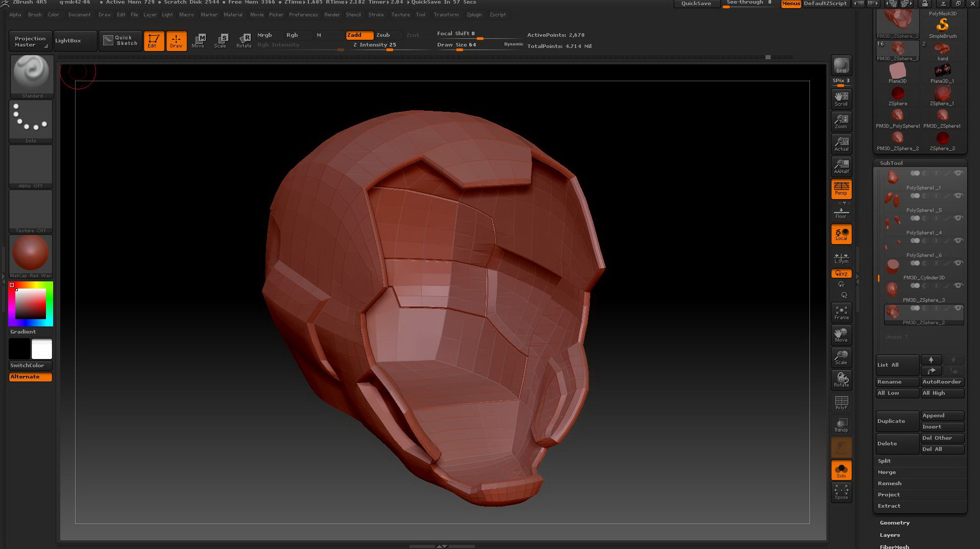Toggle L.Sym local symmetry

click(x=841, y=257)
